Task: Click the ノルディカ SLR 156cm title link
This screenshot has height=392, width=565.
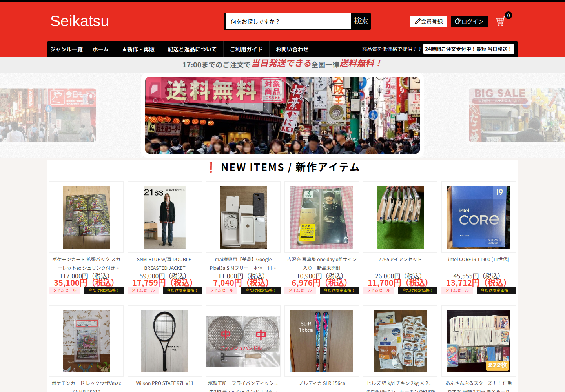Action: pyautogui.click(x=322, y=383)
